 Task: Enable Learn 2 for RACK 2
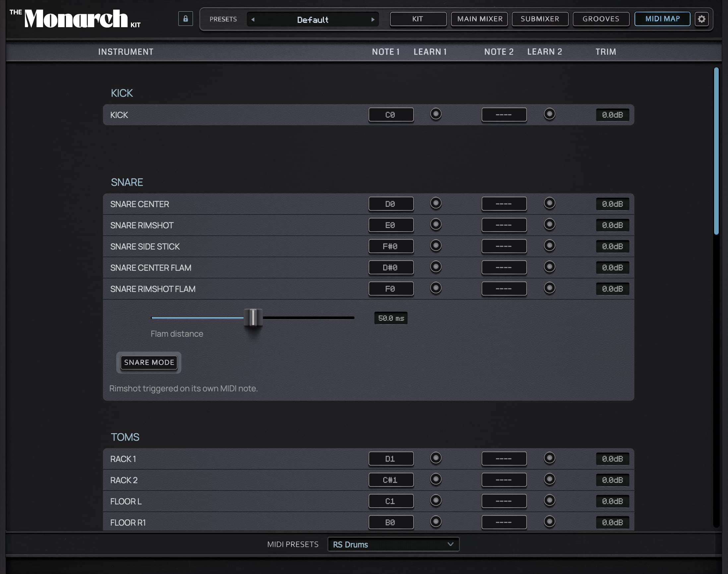pos(549,479)
